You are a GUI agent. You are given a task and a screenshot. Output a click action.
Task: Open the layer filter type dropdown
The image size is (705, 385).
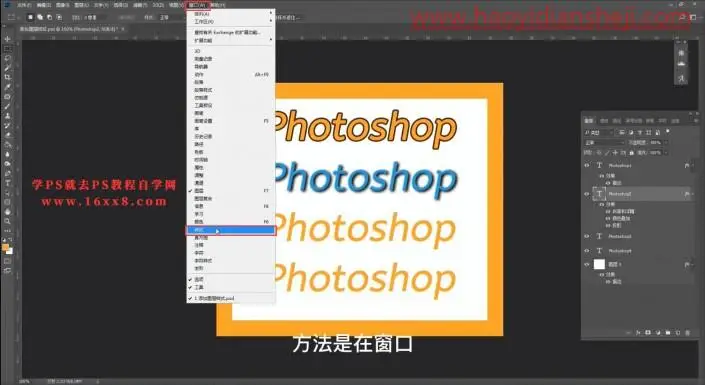(598, 132)
